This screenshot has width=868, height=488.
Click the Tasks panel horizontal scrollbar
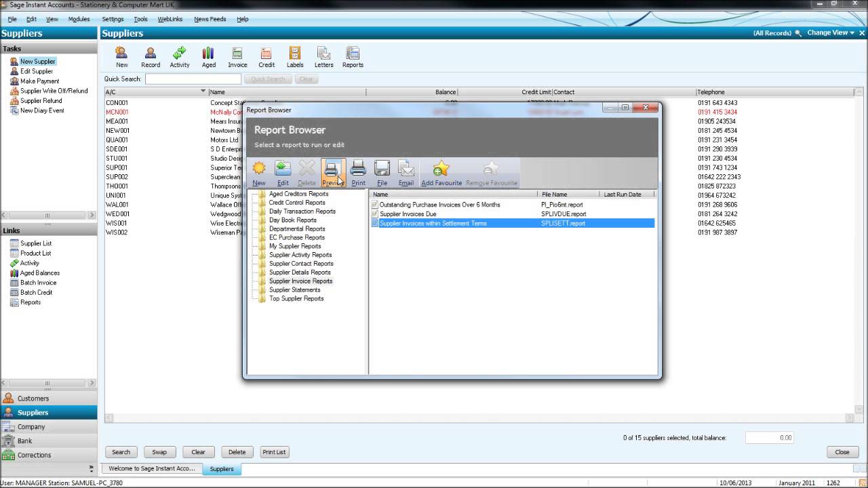click(x=49, y=216)
